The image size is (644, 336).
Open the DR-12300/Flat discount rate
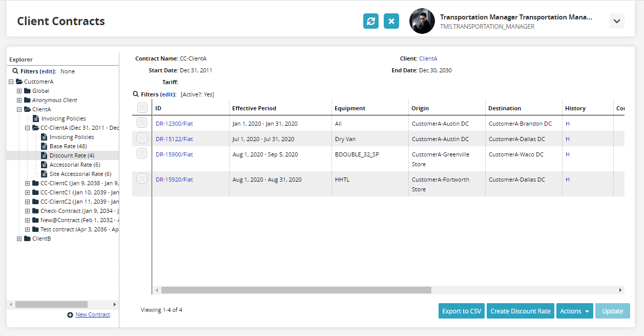174,124
